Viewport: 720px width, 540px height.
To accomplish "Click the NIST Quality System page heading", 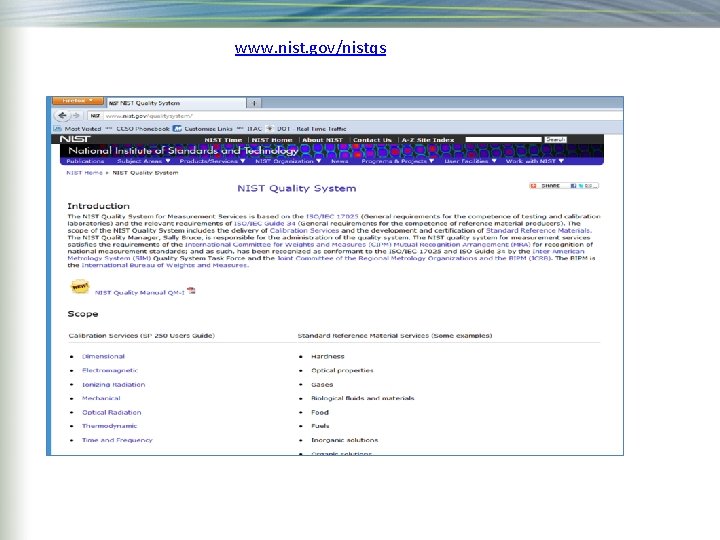I will (297, 188).
